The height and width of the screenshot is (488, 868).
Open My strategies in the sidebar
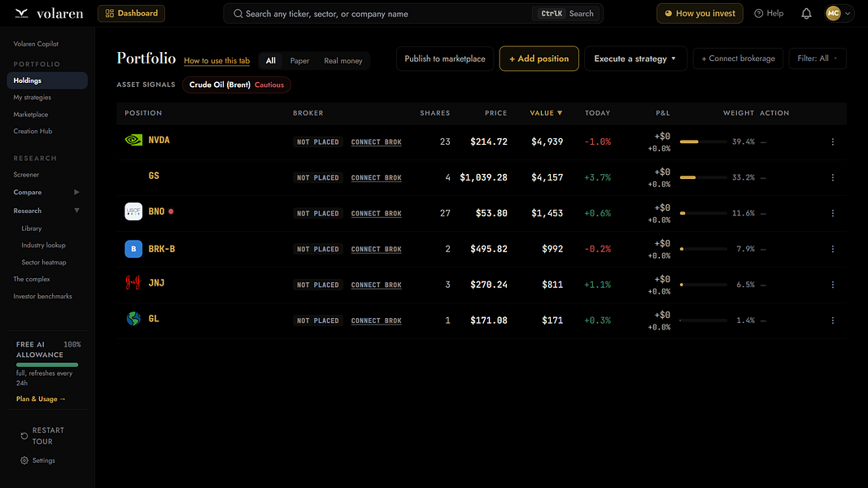(x=32, y=98)
